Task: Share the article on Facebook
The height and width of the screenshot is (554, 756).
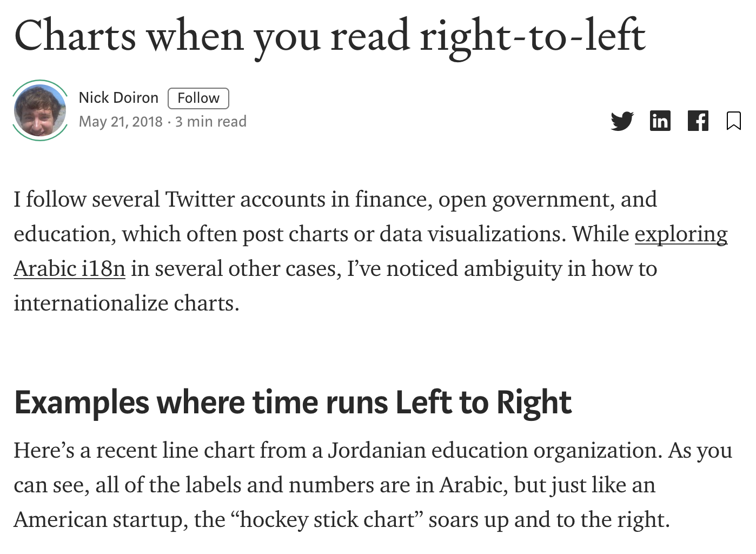Action: tap(698, 121)
